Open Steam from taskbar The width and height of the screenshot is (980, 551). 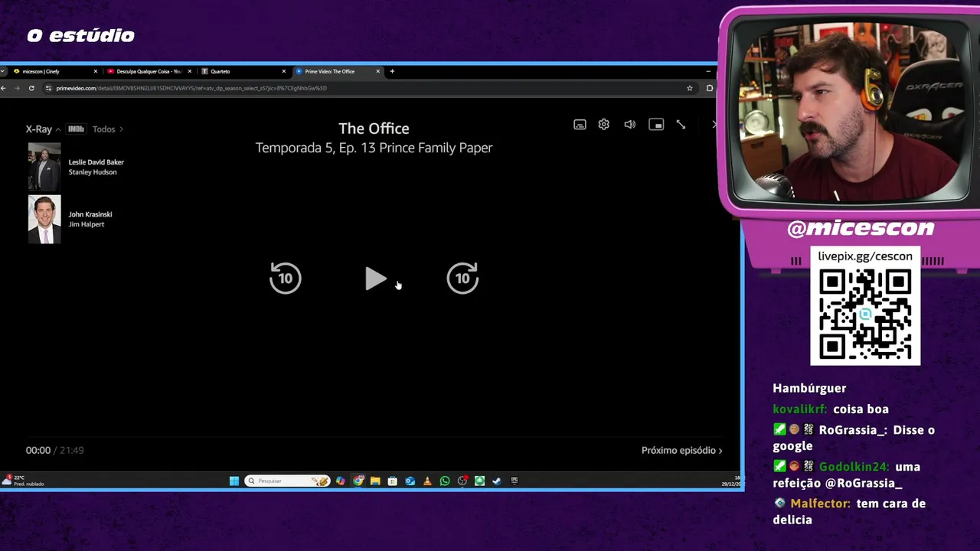(497, 481)
